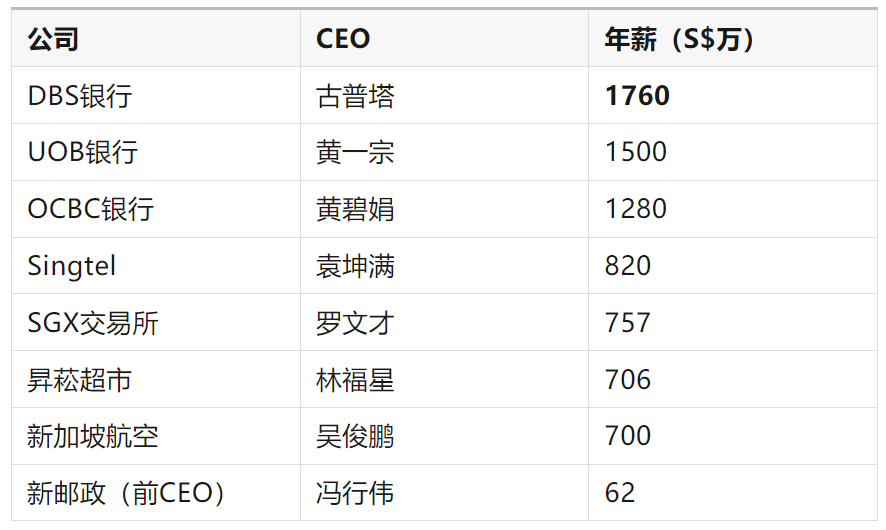Click the bold 1760 salary value
Image resolution: width=886 pixels, height=530 pixels.
click(x=637, y=95)
